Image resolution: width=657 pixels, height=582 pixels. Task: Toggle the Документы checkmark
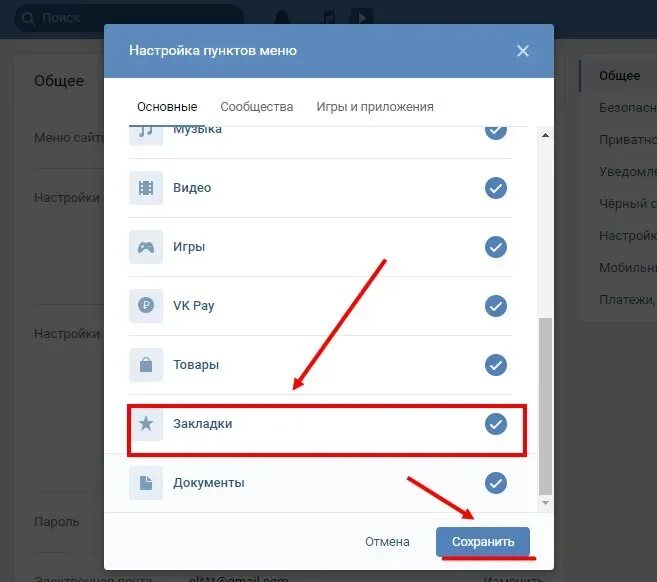(x=496, y=483)
